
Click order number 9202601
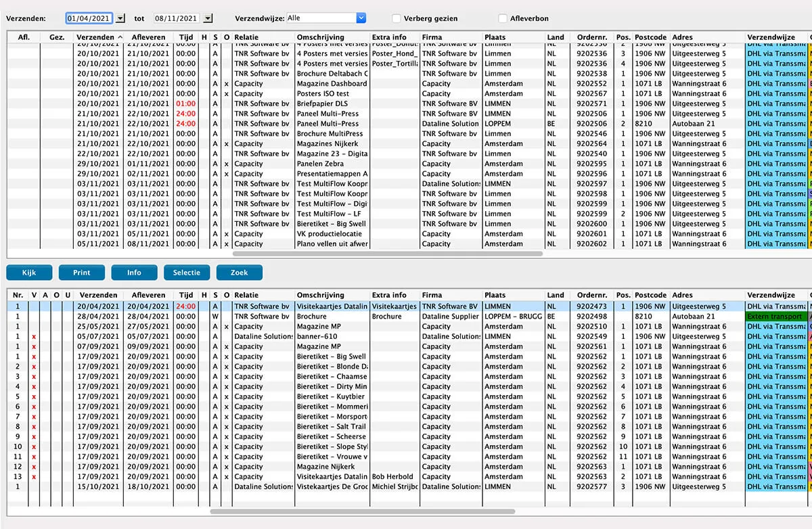592,234
